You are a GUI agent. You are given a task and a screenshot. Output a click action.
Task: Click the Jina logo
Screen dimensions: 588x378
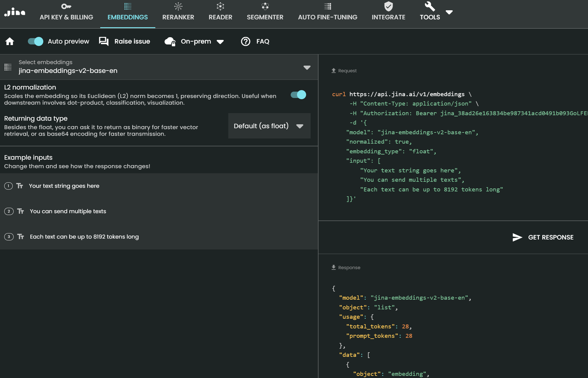(x=15, y=12)
